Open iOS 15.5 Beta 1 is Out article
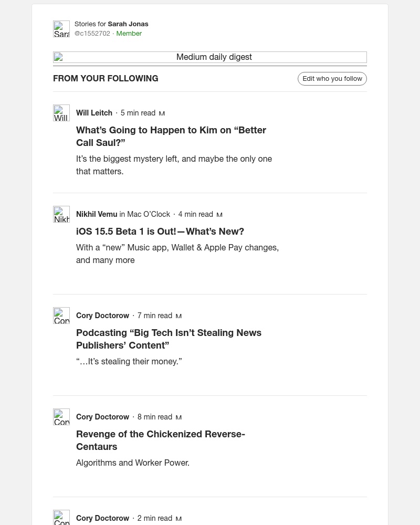The height and width of the screenshot is (525, 420). tap(160, 232)
